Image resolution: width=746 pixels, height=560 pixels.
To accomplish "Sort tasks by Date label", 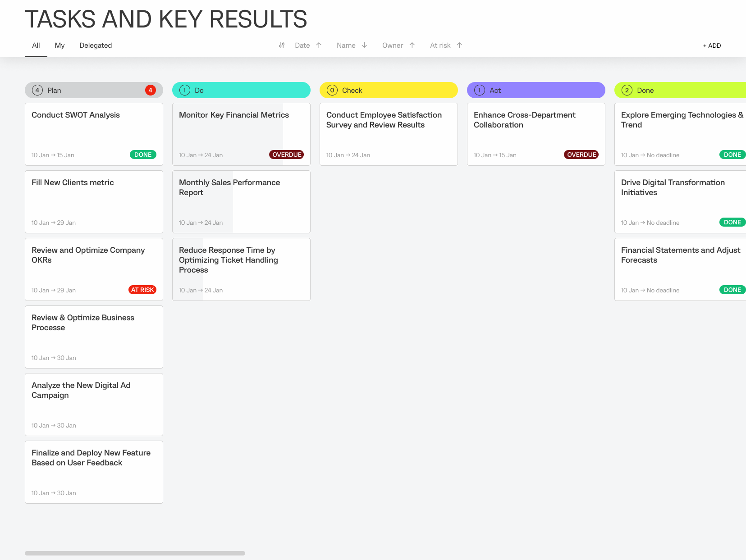I will point(302,46).
